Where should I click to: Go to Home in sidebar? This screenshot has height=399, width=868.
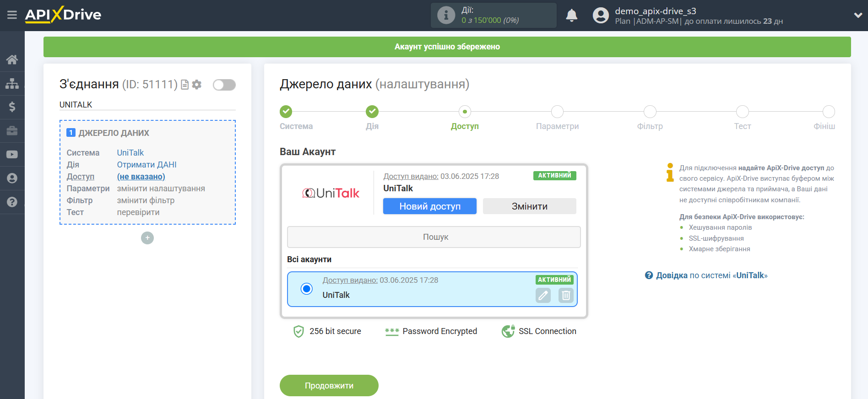point(12,59)
